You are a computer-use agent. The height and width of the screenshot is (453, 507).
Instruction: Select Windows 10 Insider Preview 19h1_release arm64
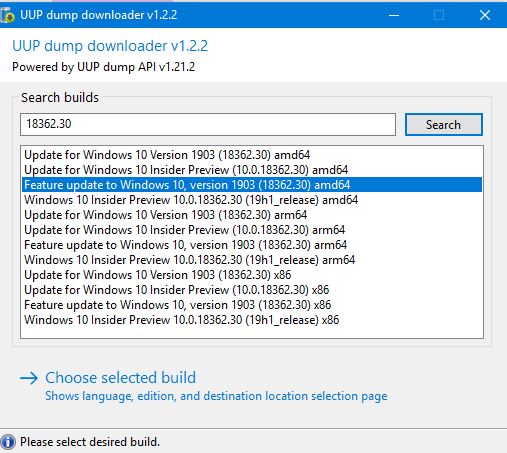tap(252, 260)
